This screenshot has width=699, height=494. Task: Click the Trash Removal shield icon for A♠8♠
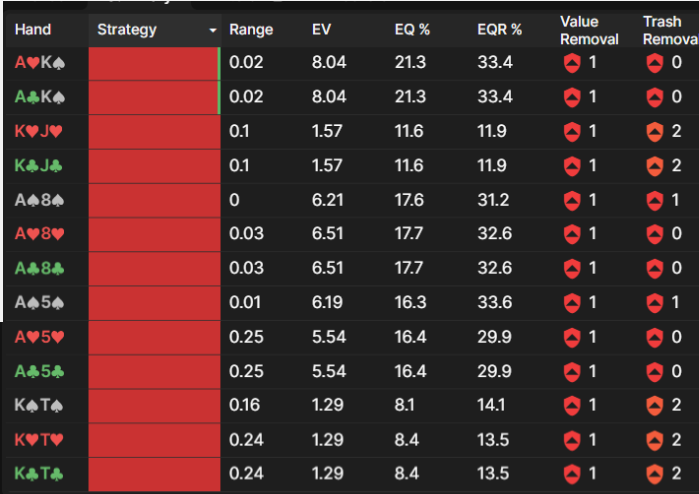654,200
